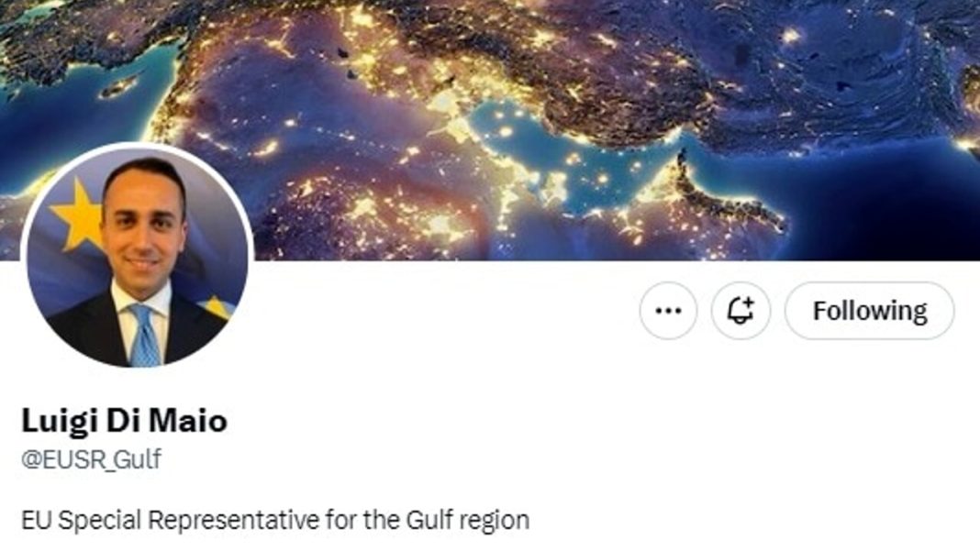The height and width of the screenshot is (551, 980).
Task: Click the face in the circular avatar
Action: 144,231
